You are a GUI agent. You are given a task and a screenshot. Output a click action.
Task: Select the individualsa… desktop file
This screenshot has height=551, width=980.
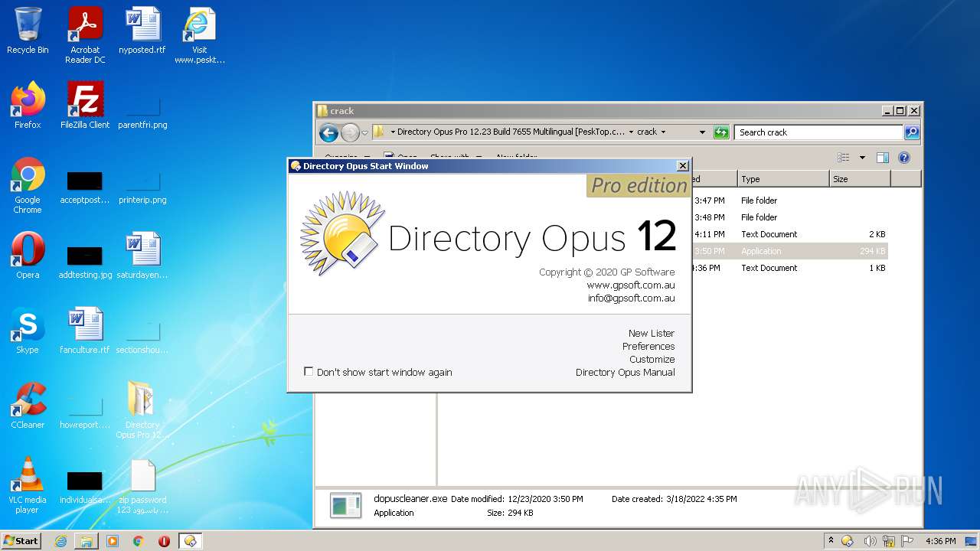[85, 487]
